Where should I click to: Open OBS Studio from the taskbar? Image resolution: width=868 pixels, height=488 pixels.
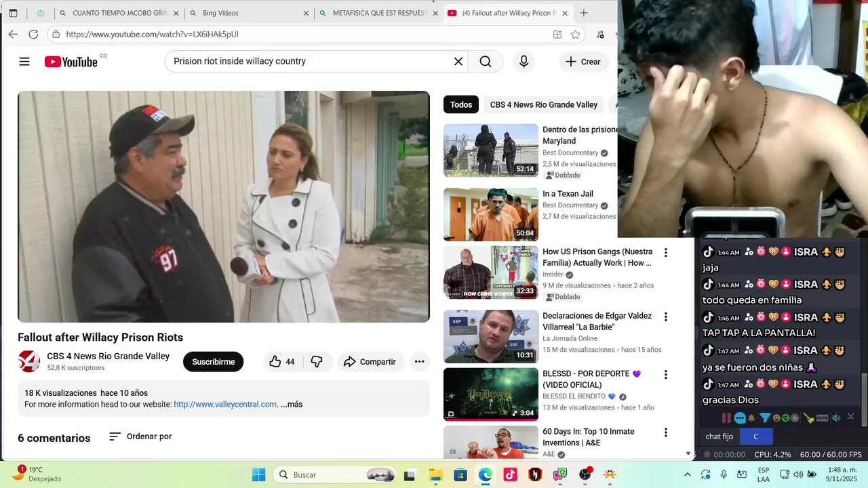pos(585,475)
